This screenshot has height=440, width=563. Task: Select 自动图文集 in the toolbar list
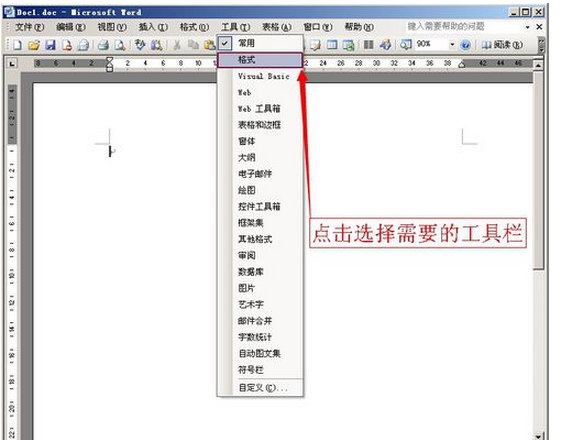pyautogui.click(x=260, y=353)
